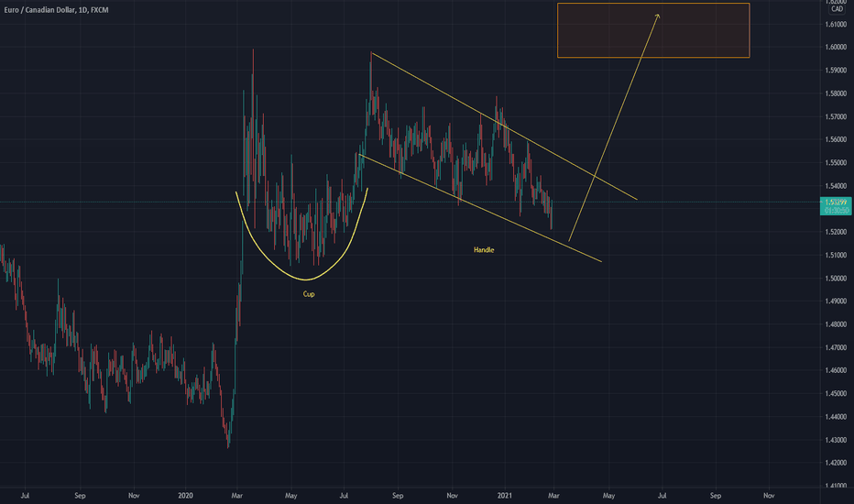Click the 1.48000 price axis label
This screenshot has height=504, width=854.
tap(836, 324)
